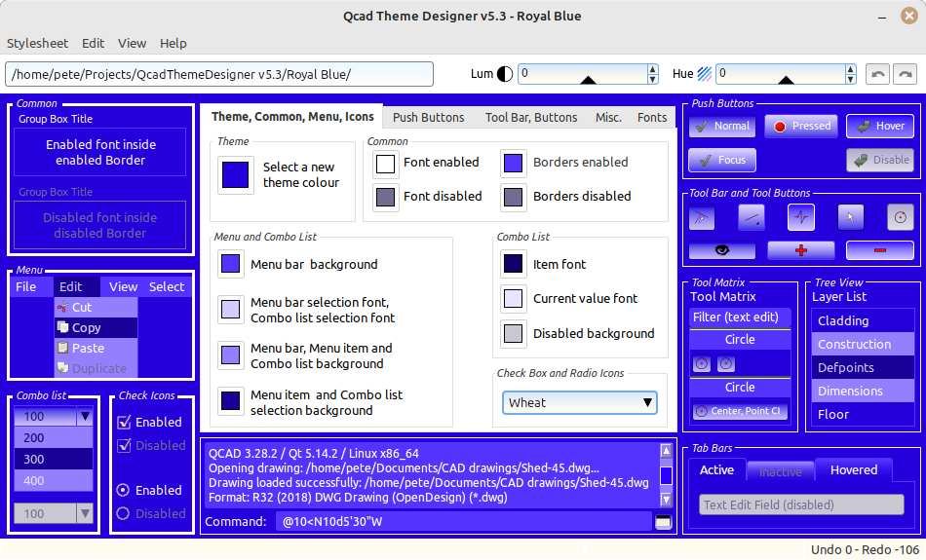Click the Lum half-circle icon
The width and height of the screenshot is (926, 560).
pos(505,74)
